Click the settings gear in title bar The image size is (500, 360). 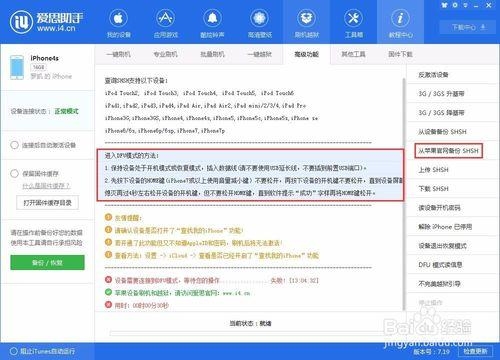tap(455, 5)
